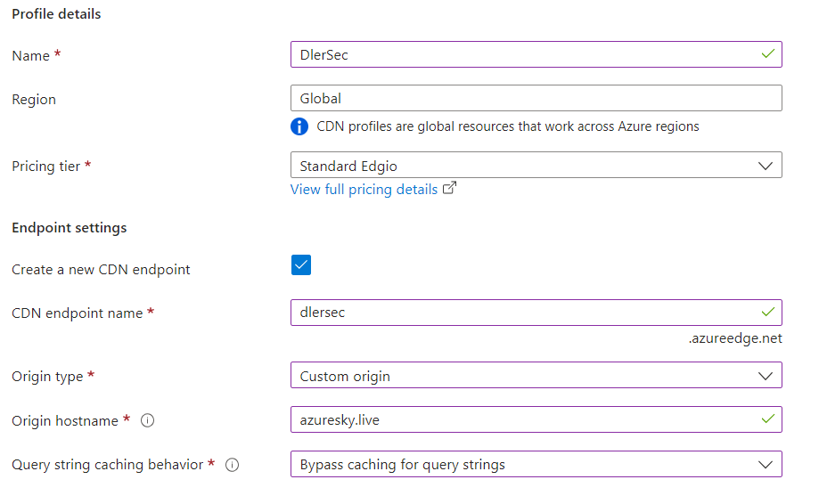Uncheck the Create a new CDN endpoint checkbox

coord(301,265)
